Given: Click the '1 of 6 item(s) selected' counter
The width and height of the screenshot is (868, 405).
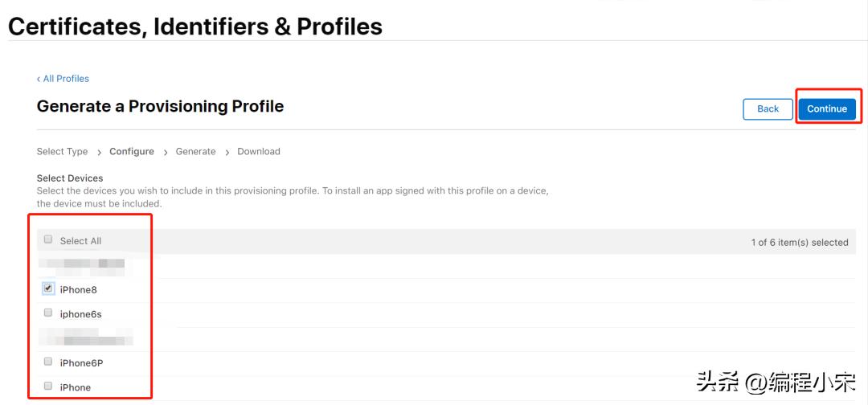Looking at the screenshot, I should coord(799,242).
